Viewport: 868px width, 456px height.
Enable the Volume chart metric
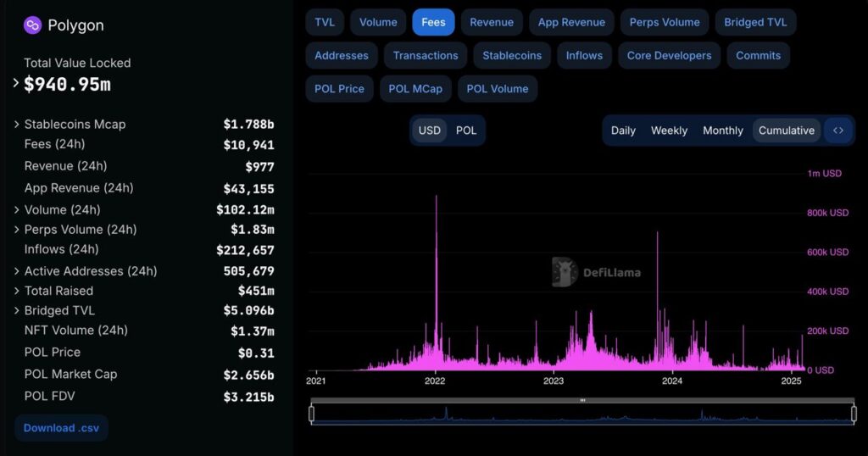click(378, 22)
